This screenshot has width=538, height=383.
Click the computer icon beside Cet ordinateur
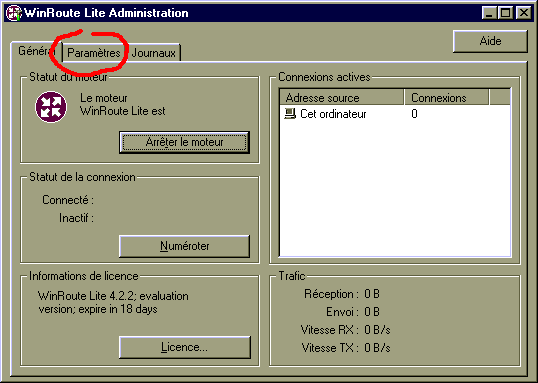pos(290,114)
